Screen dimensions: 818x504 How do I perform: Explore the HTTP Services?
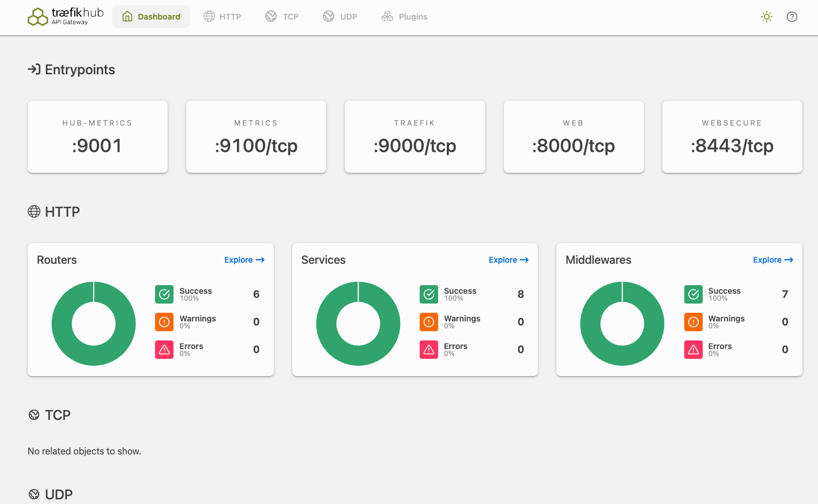click(508, 260)
